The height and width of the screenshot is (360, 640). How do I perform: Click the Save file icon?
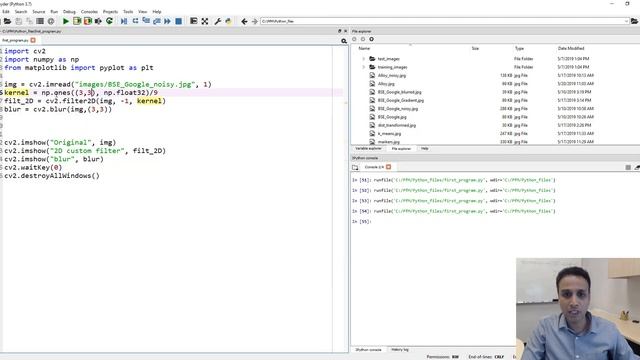(18, 21)
